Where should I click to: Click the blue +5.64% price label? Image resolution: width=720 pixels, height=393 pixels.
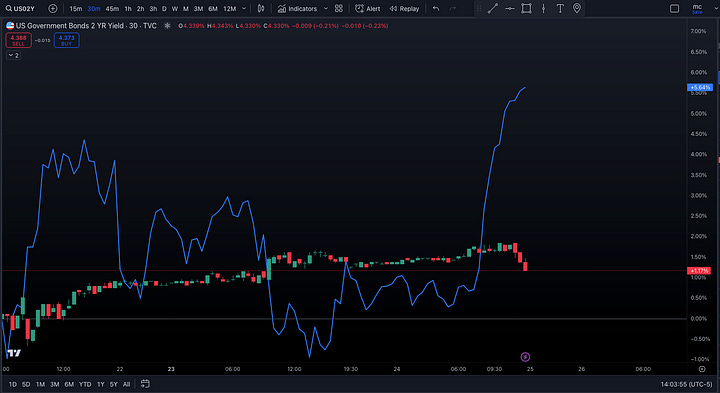tap(700, 87)
